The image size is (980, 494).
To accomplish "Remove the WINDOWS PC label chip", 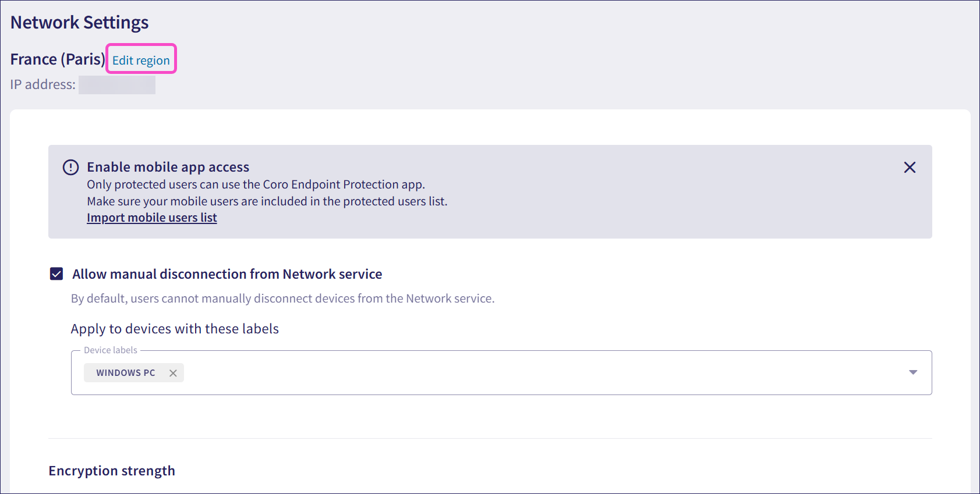I will coord(173,373).
